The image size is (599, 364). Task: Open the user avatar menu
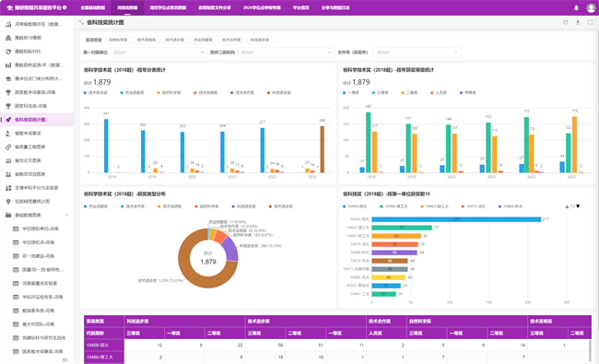point(590,7)
